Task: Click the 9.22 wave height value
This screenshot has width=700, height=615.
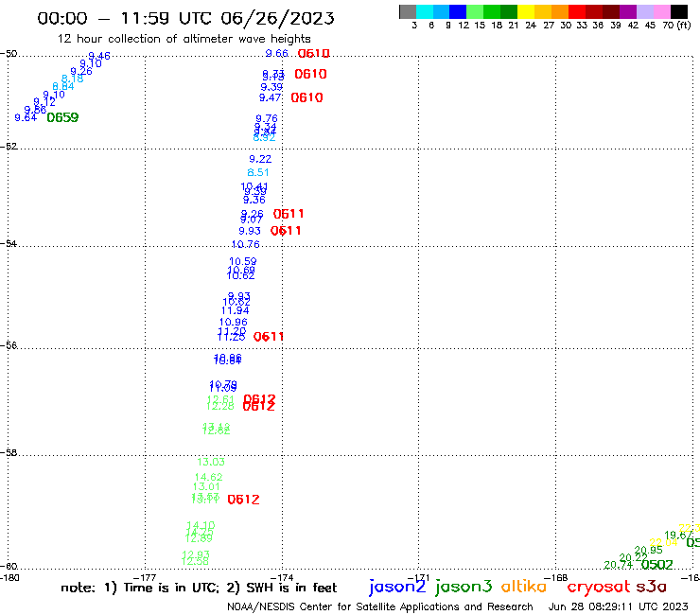Action: 260,159
